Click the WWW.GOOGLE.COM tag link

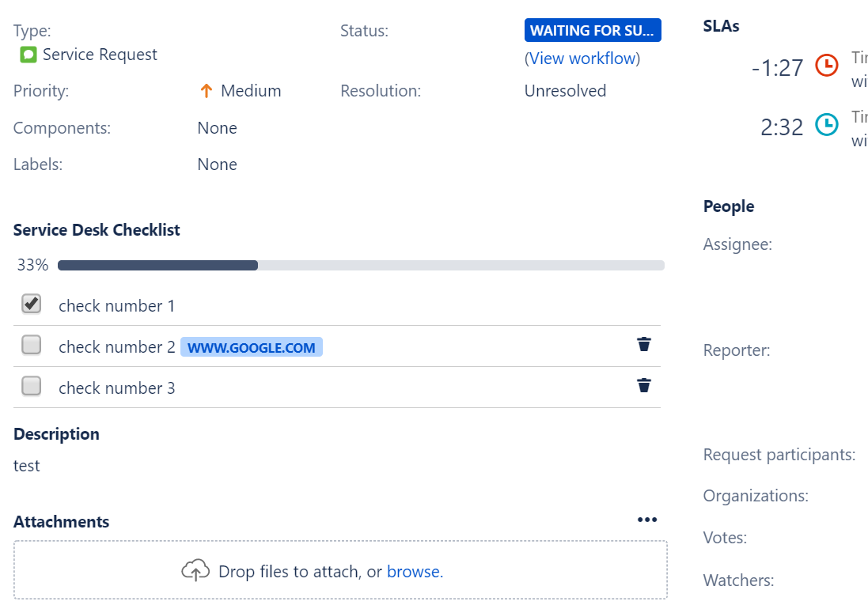(252, 348)
